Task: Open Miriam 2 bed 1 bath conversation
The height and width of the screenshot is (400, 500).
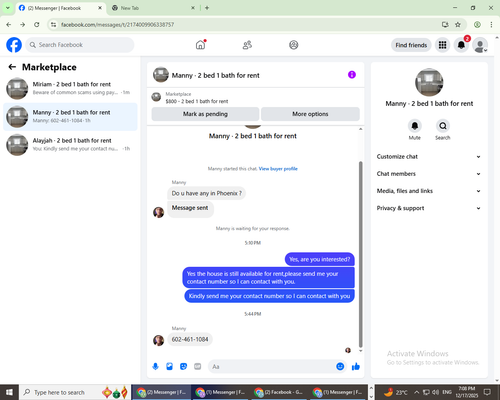Action: (70, 88)
